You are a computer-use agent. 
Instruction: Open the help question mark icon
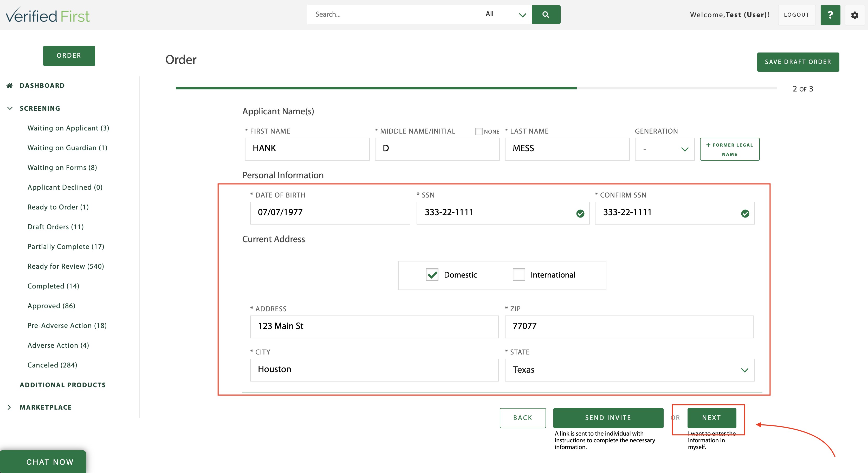point(830,15)
